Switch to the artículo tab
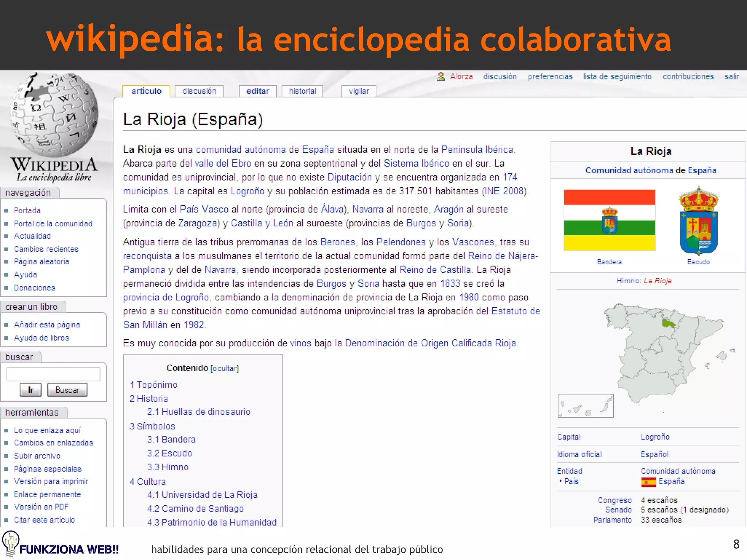This screenshot has width=747, height=560. click(x=147, y=91)
